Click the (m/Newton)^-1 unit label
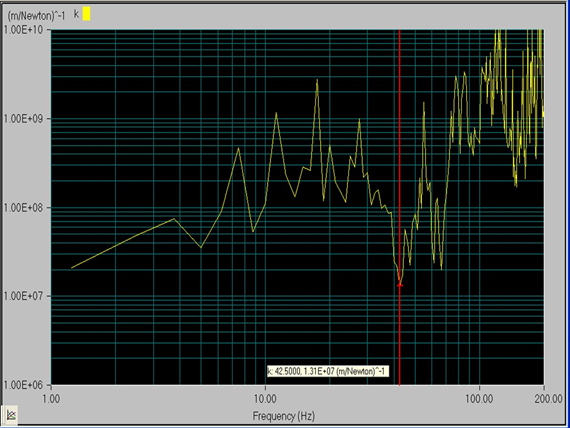This screenshot has width=570, height=428. point(36,16)
